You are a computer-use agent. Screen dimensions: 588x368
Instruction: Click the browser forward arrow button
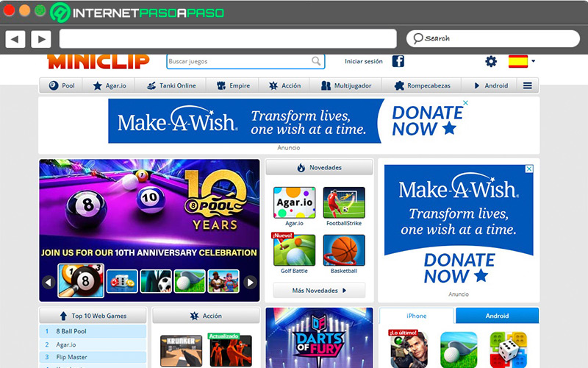(41, 39)
